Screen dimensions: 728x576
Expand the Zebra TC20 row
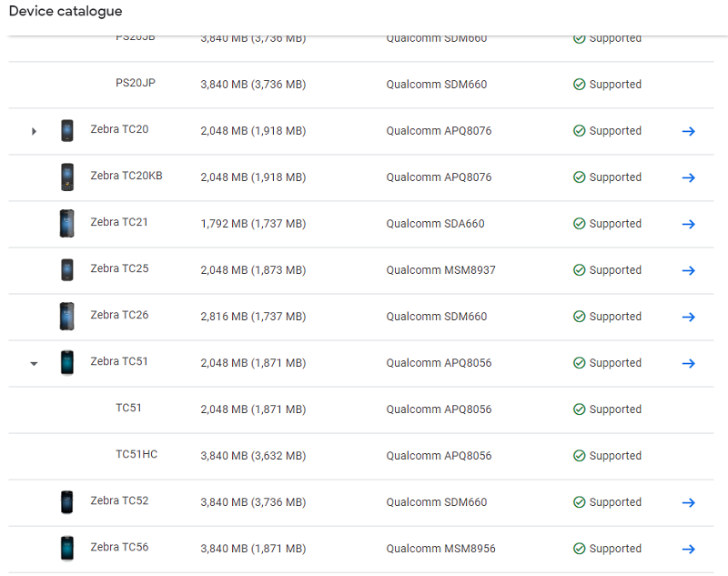(x=34, y=131)
